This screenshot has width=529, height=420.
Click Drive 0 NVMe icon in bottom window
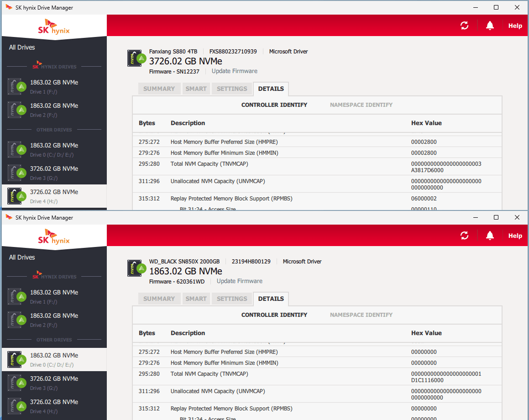tap(17, 360)
